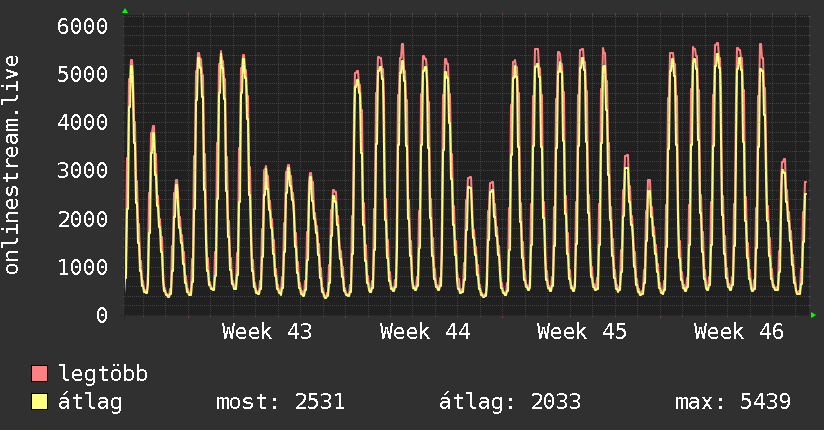Image resolution: width=824 pixels, height=430 pixels.
Task: Click the Week 43 x-axis label
Action: pyautogui.click(x=267, y=331)
